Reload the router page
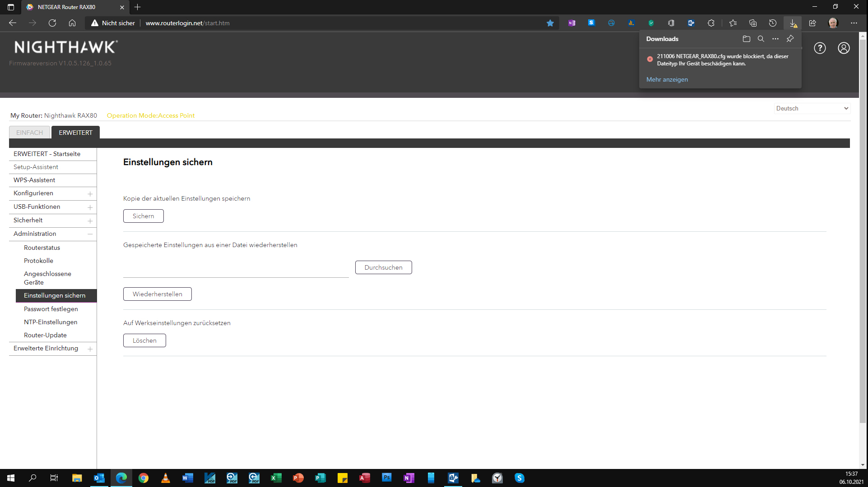Image resolution: width=868 pixels, height=487 pixels. pos(52,23)
